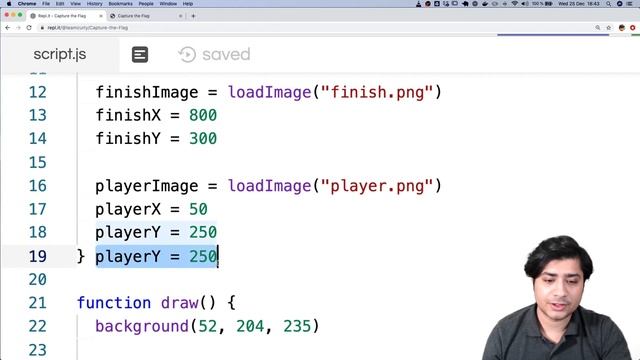Image resolution: width=640 pixels, height=360 pixels.
Task: Click the lock icon in the address bar
Action: point(42,28)
